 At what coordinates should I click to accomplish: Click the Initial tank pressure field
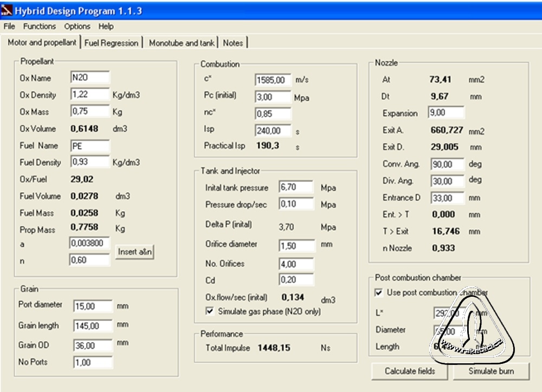pyautogui.click(x=296, y=187)
